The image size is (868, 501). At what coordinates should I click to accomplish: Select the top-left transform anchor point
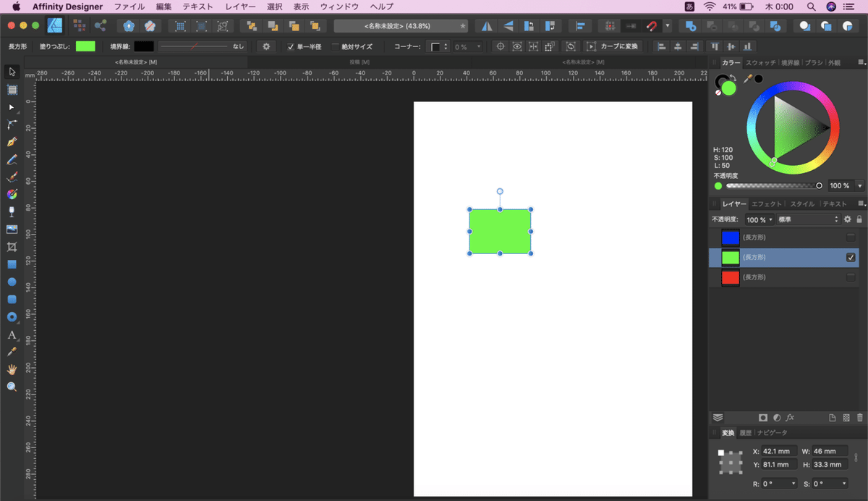tap(721, 453)
